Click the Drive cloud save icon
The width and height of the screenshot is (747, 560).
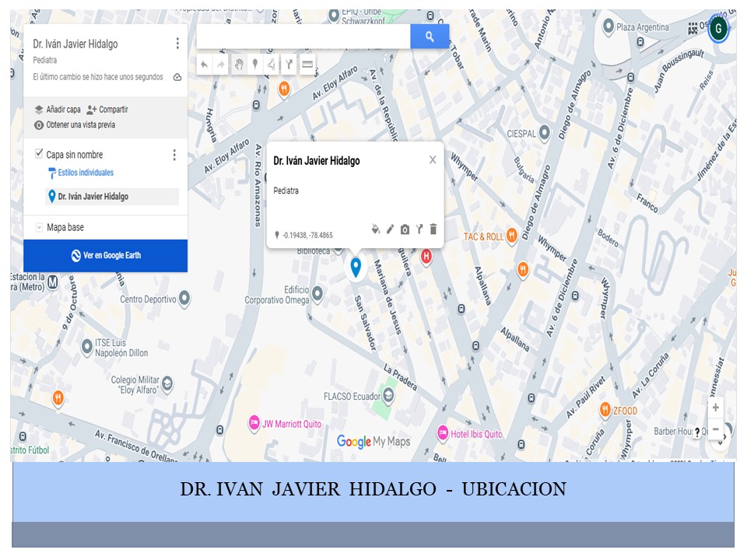pyautogui.click(x=177, y=77)
